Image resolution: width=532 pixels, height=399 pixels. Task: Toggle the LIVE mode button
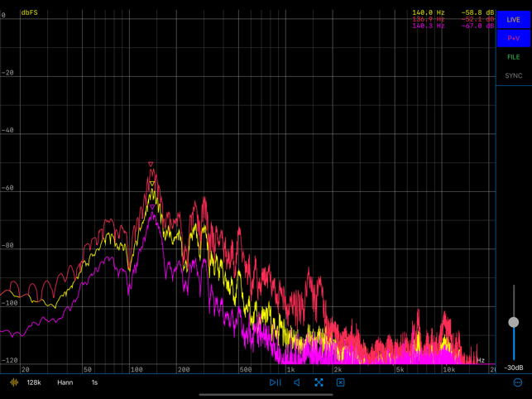(513, 20)
